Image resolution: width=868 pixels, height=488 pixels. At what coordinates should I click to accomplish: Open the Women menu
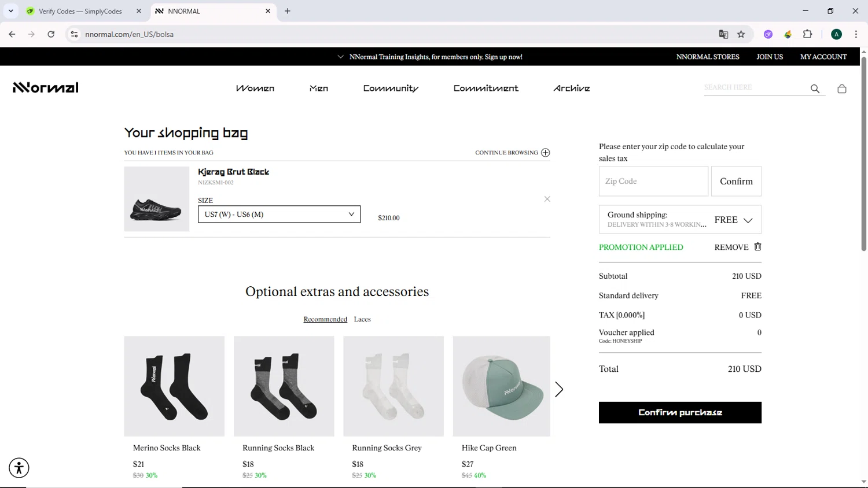(x=255, y=88)
